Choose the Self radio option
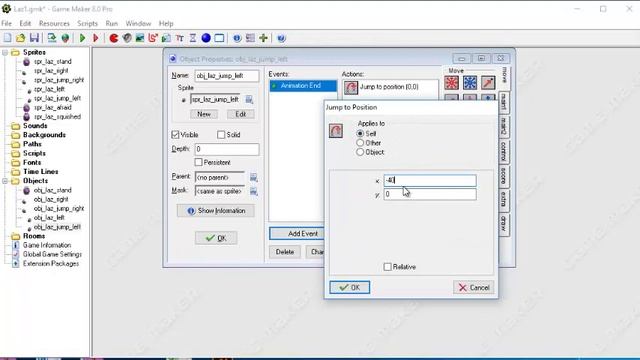Screen dimensions: 640x360 pos(360,133)
